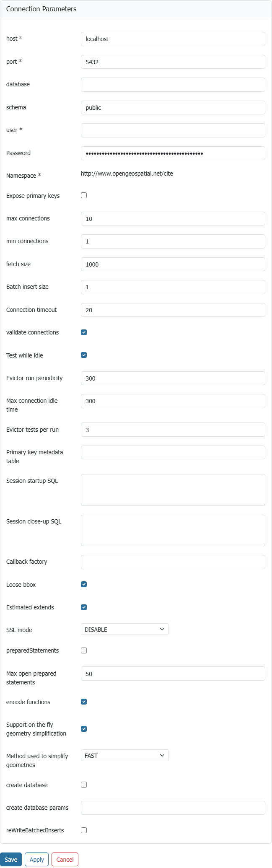The width and height of the screenshot is (272, 868).
Task: Click the Session startup SQL textarea
Action: [173, 490]
